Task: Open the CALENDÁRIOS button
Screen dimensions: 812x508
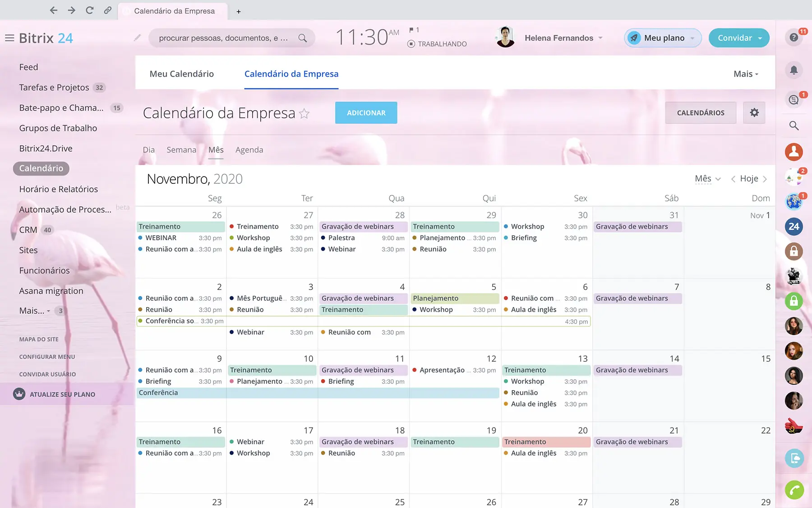Action: [700, 112]
